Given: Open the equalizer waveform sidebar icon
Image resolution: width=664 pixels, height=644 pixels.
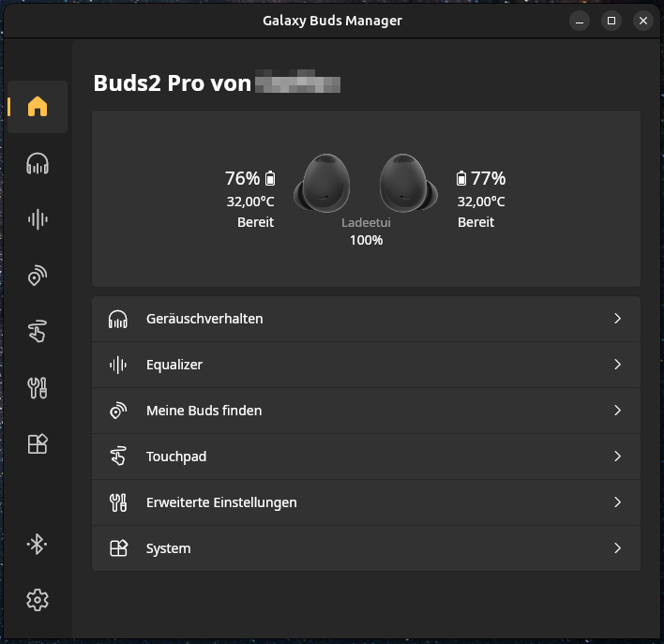Looking at the screenshot, I should 38,219.
